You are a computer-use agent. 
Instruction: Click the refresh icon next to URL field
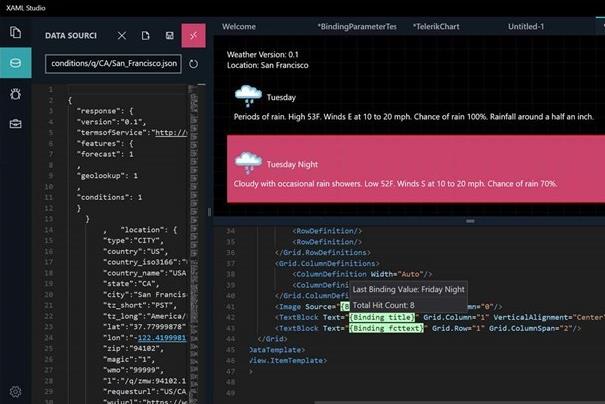[x=193, y=64]
